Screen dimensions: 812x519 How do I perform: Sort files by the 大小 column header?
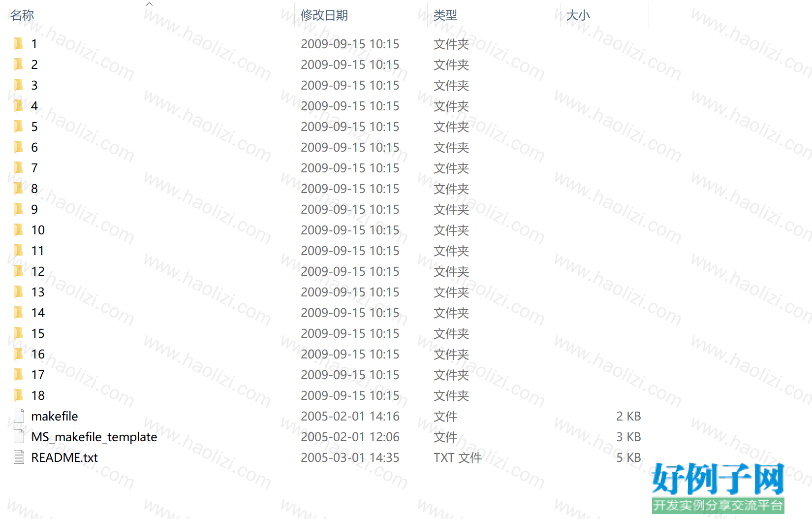coord(578,15)
